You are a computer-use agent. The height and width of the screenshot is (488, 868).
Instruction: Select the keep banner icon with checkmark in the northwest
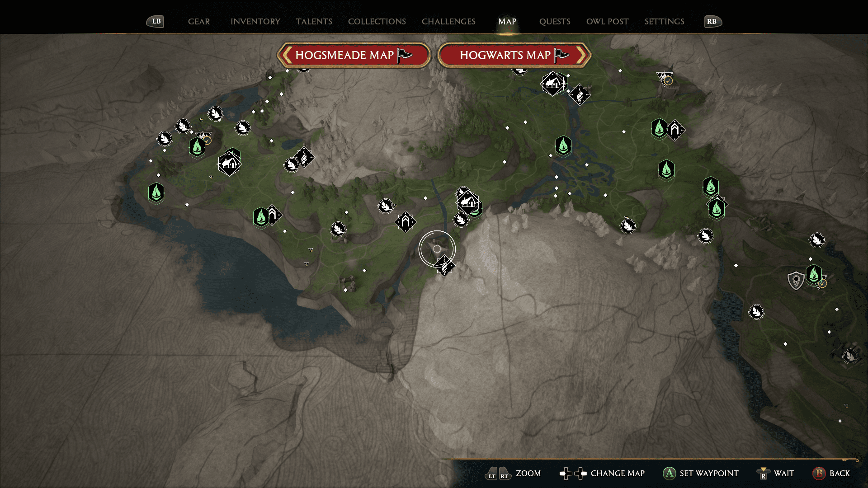pyautogui.click(x=203, y=135)
